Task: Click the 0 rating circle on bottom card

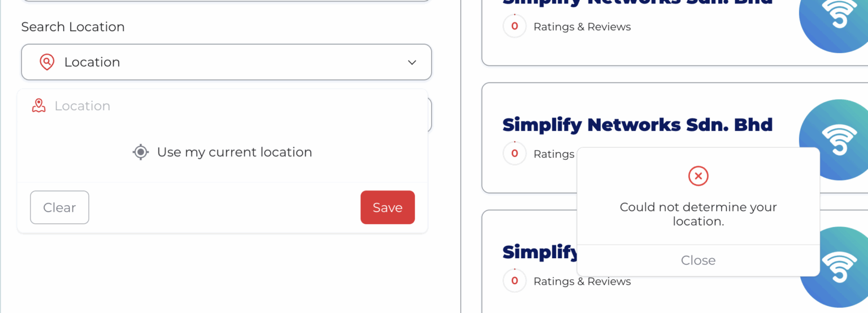Action: click(x=514, y=281)
